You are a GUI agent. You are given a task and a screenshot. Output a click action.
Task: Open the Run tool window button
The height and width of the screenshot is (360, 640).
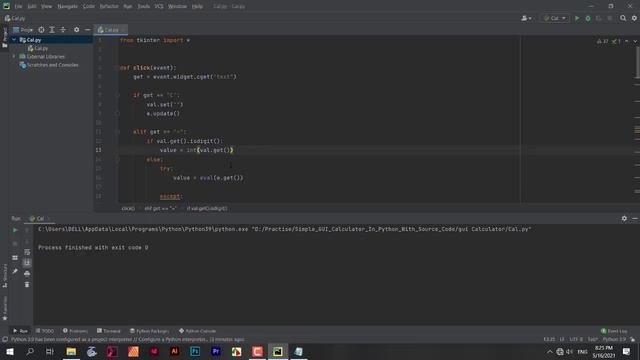pos(20,331)
